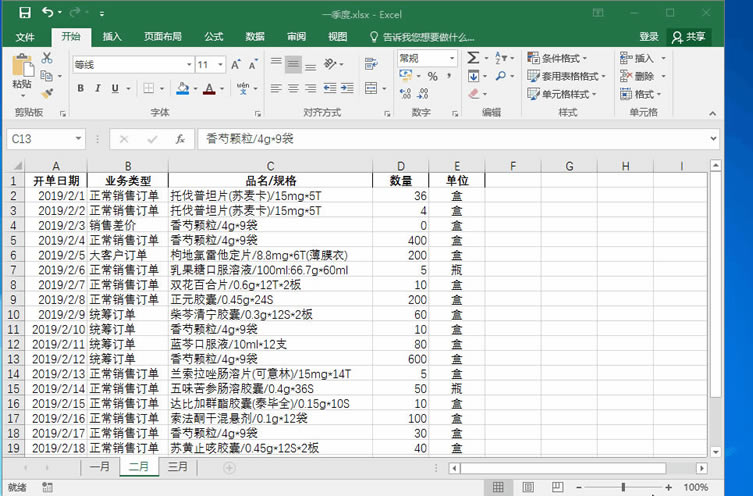Switch to the 公式 ribbon tab
The image size is (753, 496).
pos(214,37)
